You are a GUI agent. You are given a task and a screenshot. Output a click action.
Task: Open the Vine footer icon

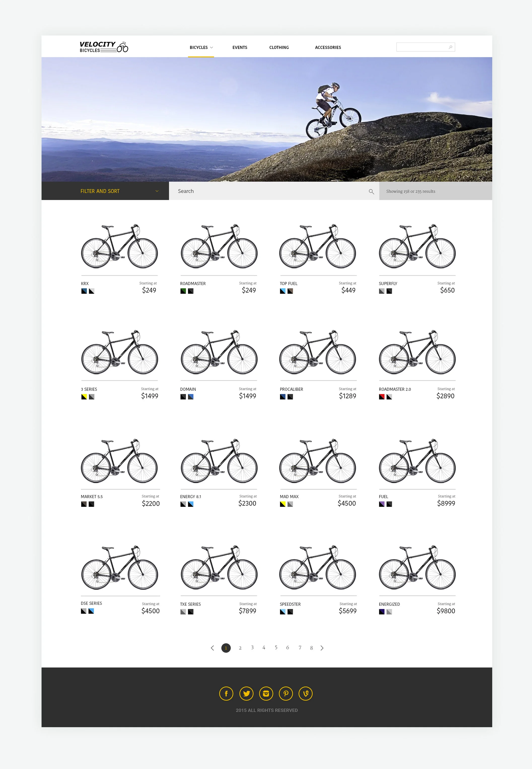306,694
